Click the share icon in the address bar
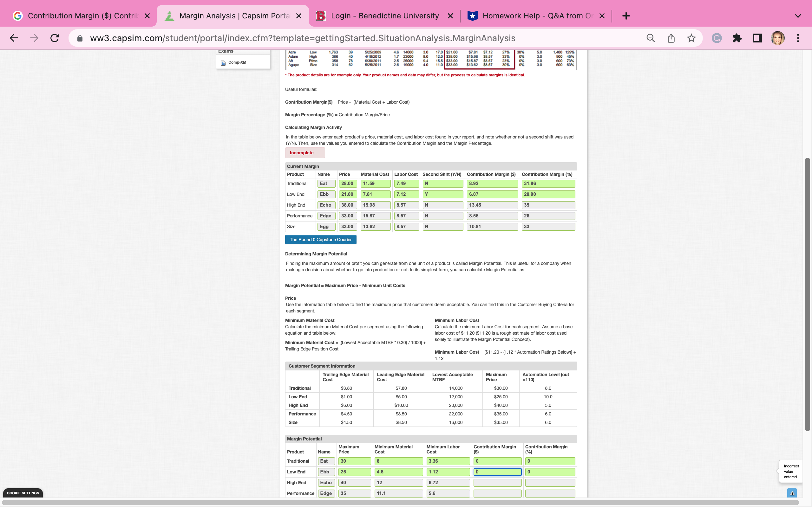812x507 pixels. (x=671, y=38)
